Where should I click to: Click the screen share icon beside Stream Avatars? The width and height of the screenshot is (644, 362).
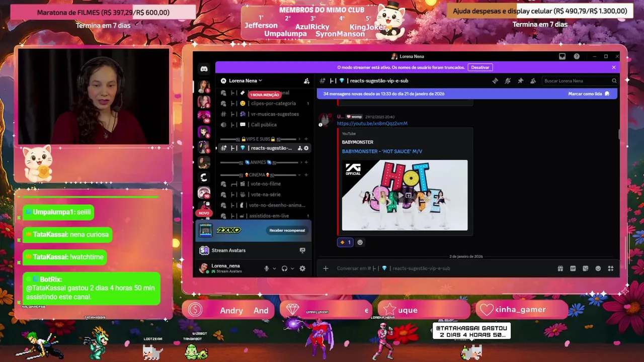click(x=302, y=250)
